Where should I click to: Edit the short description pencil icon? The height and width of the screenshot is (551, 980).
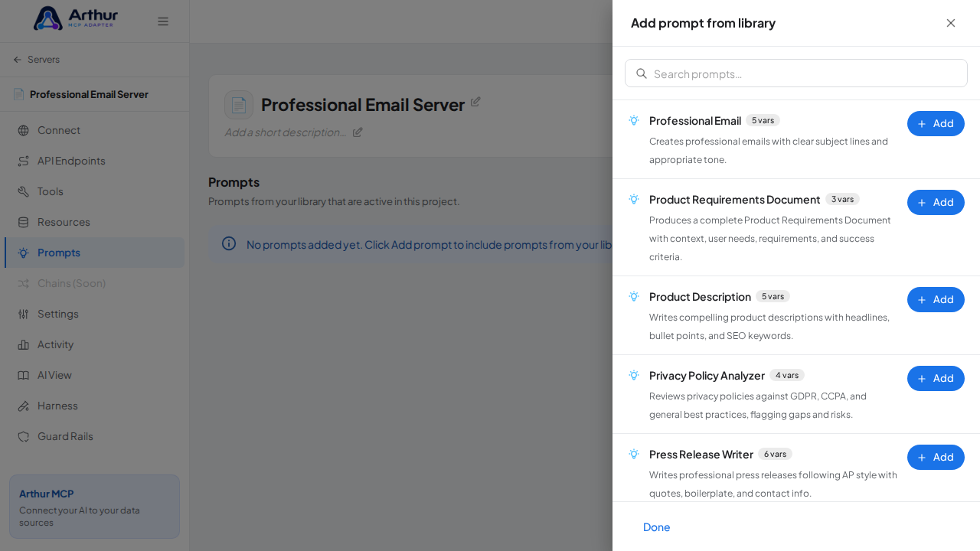[x=358, y=132]
